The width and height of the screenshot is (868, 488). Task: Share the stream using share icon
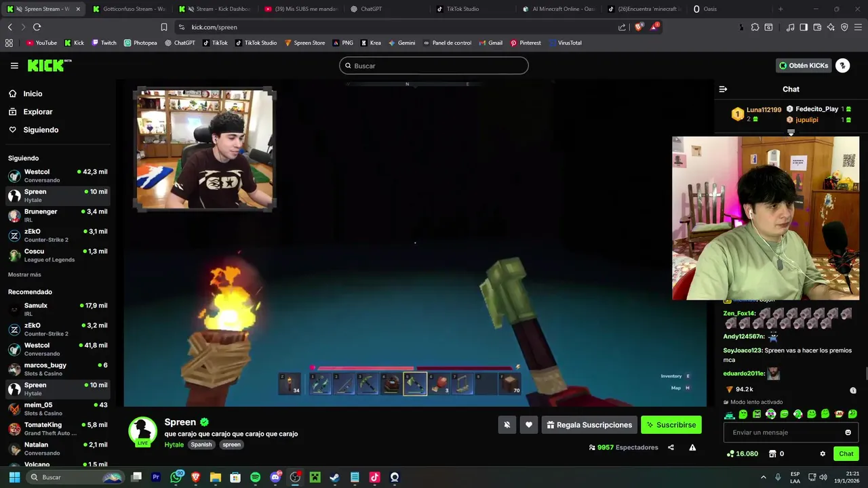click(x=671, y=447)
